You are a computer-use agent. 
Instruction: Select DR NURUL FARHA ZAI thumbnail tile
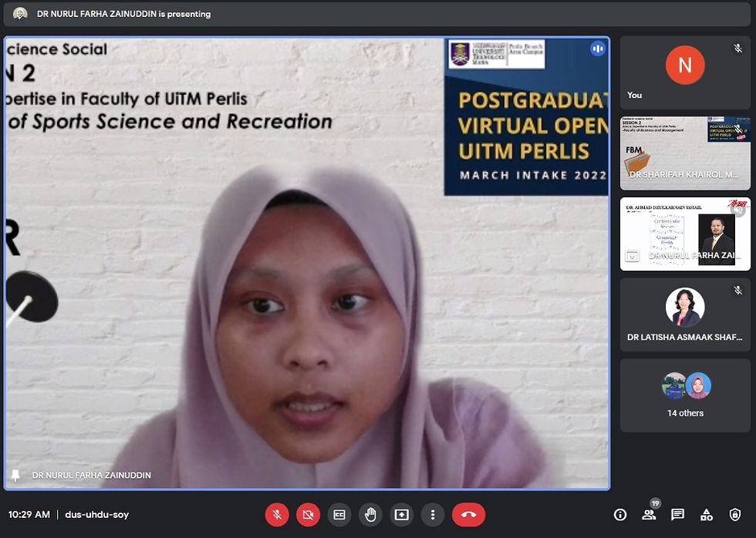pyautogui.click(x=685, y=234)
